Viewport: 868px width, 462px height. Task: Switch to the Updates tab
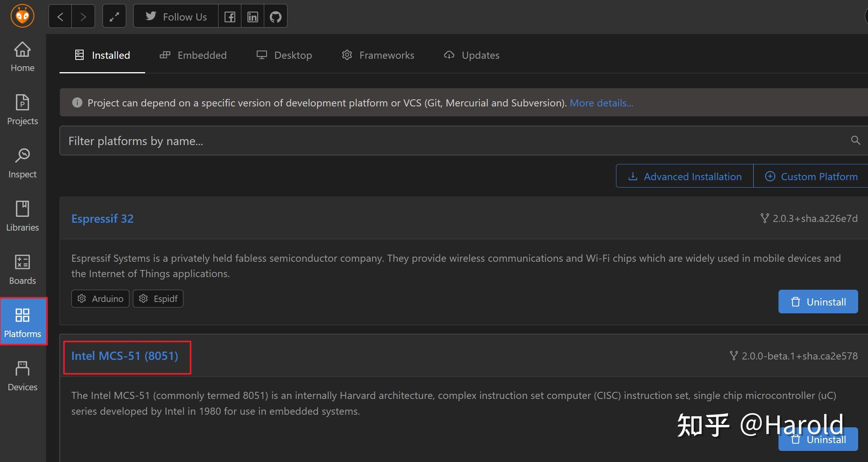click(471, 55)
